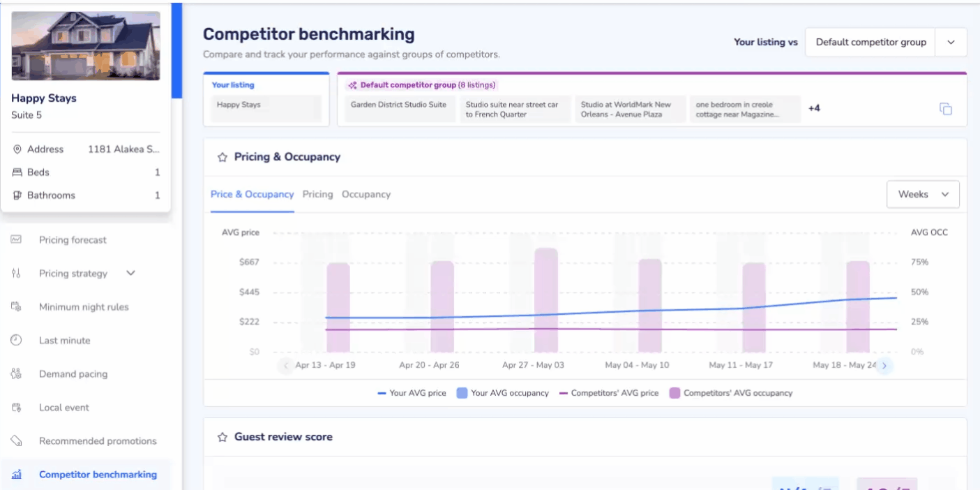Switch to the Occupancy tab
980x490 pixels.
366,195
